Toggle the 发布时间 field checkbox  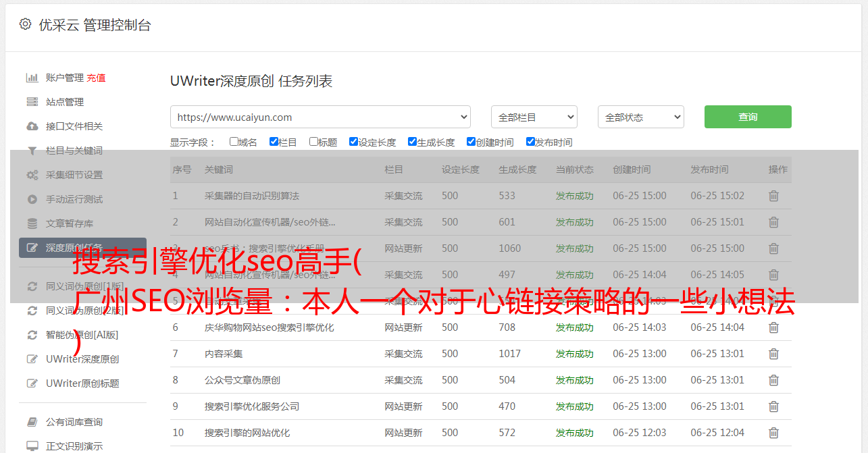click(x=530, y=142)
